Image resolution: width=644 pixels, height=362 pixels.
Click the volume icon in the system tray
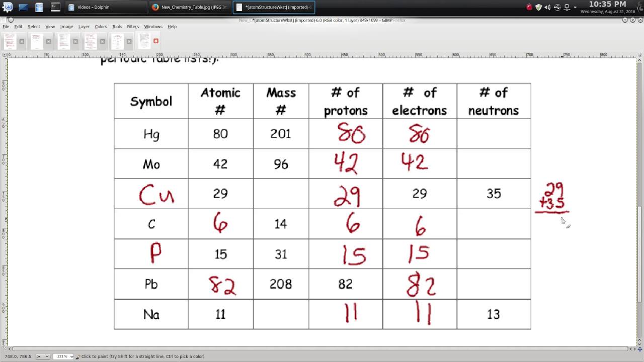[x=548, y=8]
